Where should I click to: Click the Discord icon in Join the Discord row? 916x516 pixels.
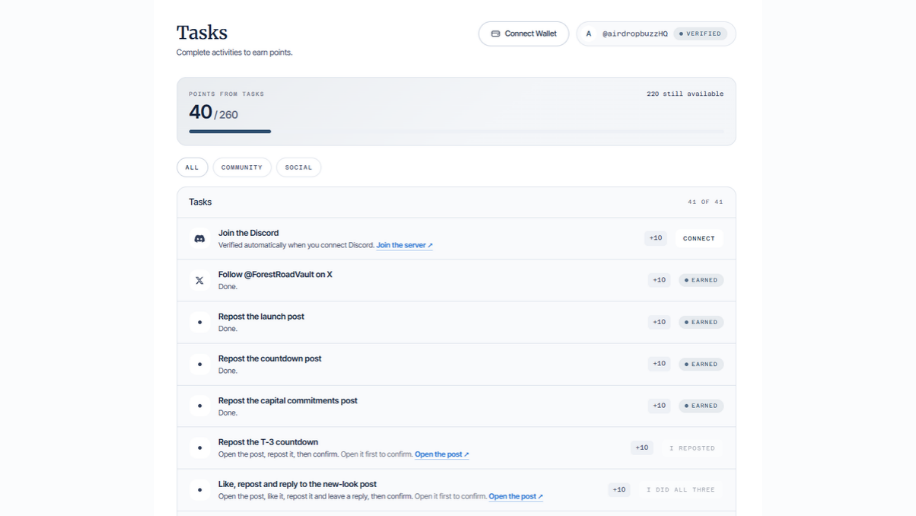tap(199, 238)
